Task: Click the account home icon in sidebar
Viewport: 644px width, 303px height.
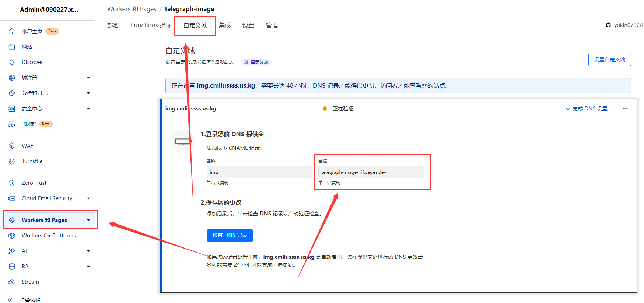Action: coord(12,31)
